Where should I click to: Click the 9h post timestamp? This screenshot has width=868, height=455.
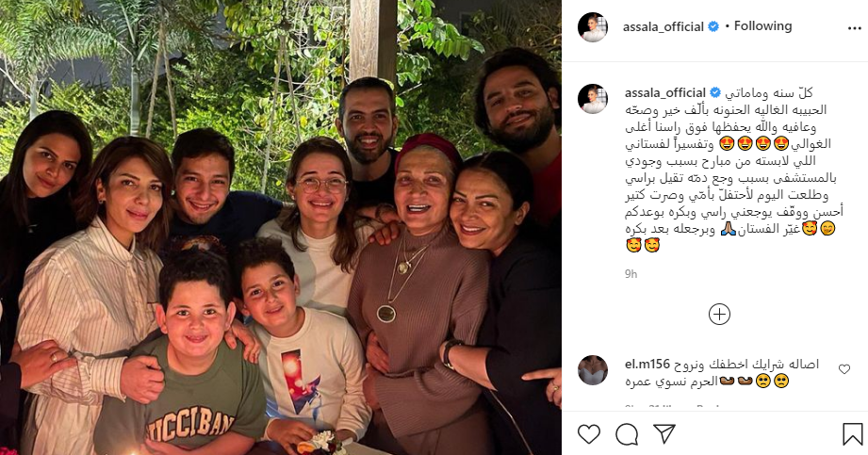point(631,274)
